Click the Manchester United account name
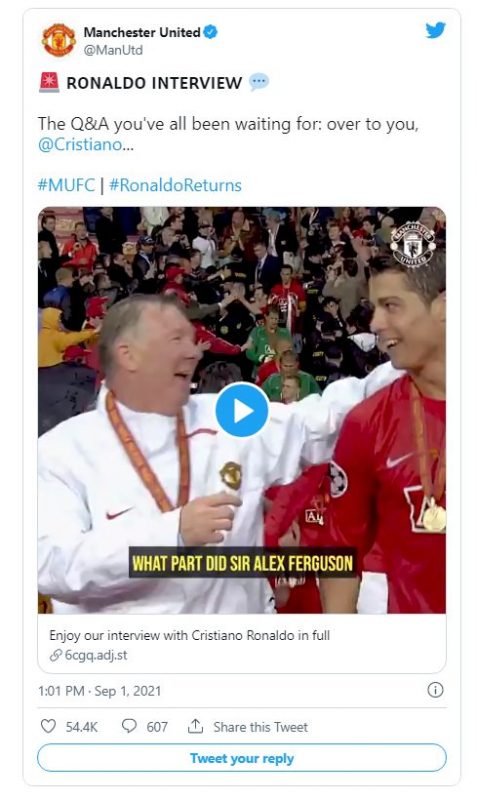477x800 pixels. (142, 32)
